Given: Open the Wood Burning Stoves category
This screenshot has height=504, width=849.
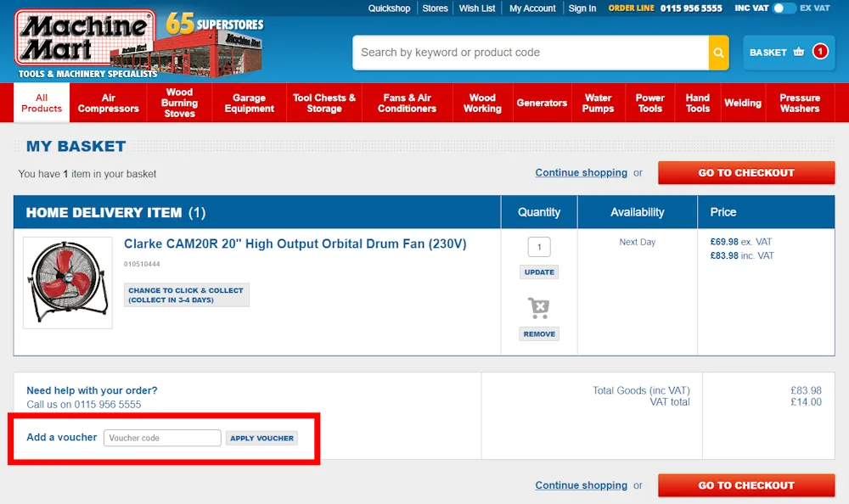Looking at the screenshot, I should [x=179, y=103].
